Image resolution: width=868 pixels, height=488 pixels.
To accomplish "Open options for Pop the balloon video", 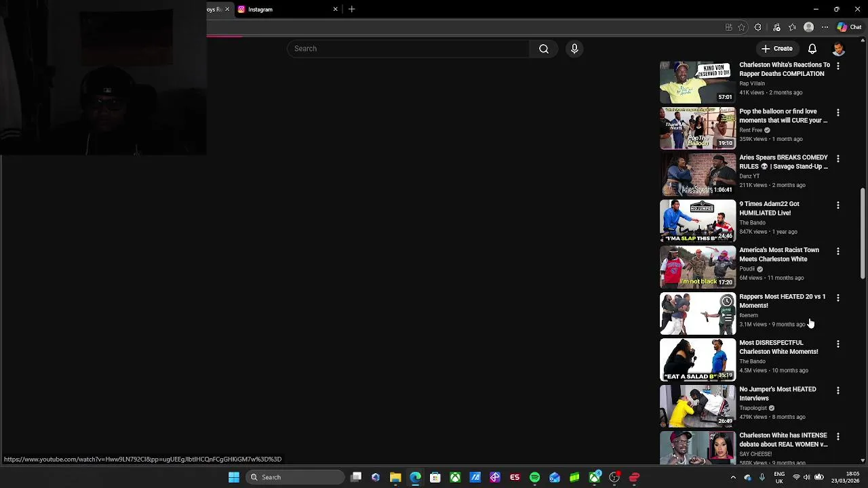I will click(838, 113).
